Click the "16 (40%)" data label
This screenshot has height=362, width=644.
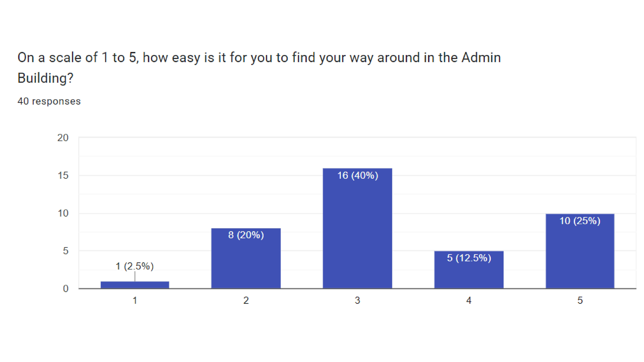click(358, 175)
